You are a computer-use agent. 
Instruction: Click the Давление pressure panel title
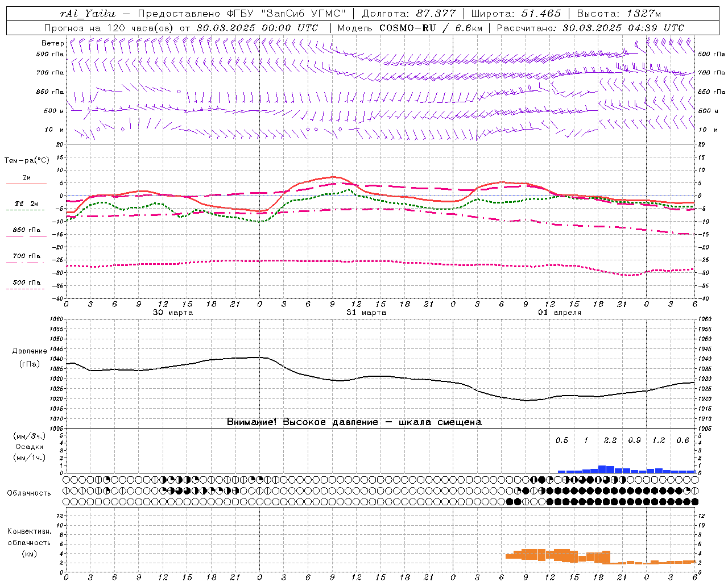[x=30, y=351]
